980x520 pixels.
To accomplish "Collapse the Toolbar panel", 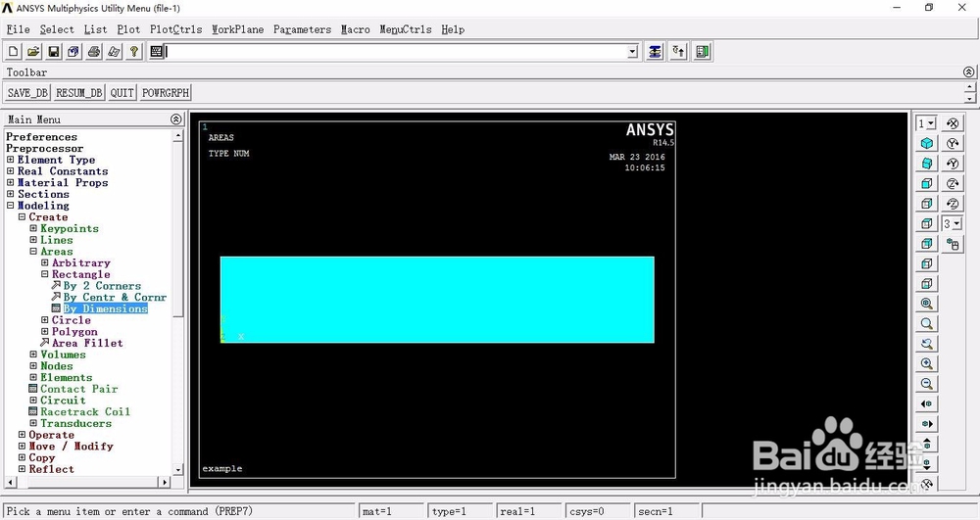I will pos(969,72).
